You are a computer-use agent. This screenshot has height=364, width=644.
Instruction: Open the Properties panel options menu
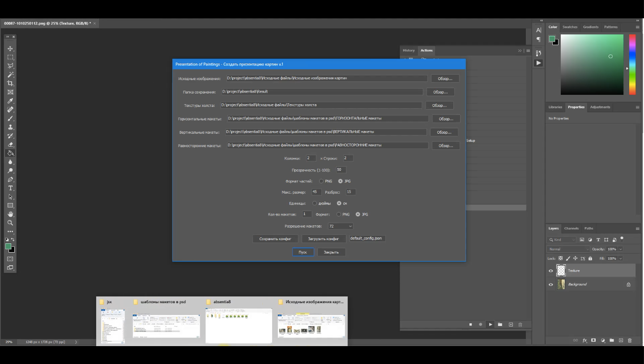point(637,107)
